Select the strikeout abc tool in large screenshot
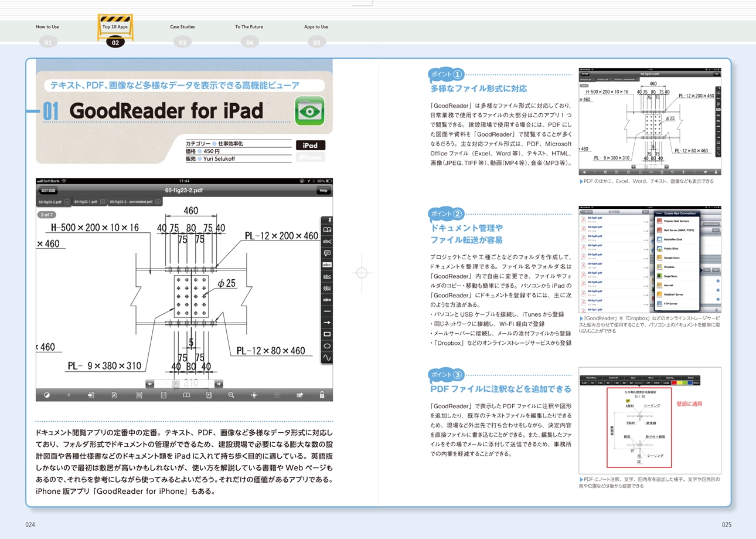The image size is (756, 539). tap(327, 300)
